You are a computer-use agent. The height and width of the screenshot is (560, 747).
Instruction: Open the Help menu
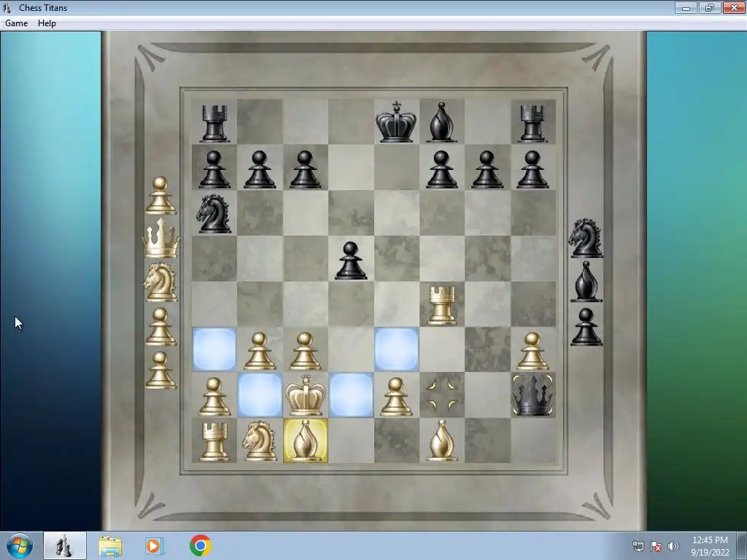point(47,23)
